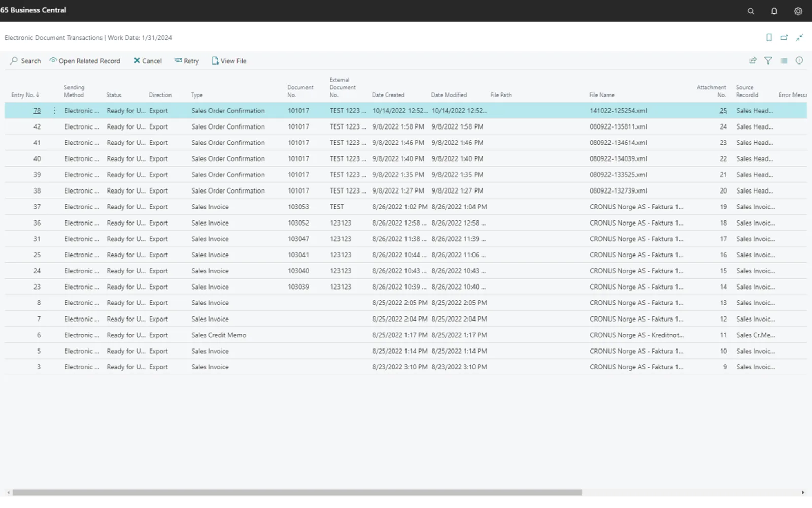
Task: Click document number 103039
Action: 298,287
